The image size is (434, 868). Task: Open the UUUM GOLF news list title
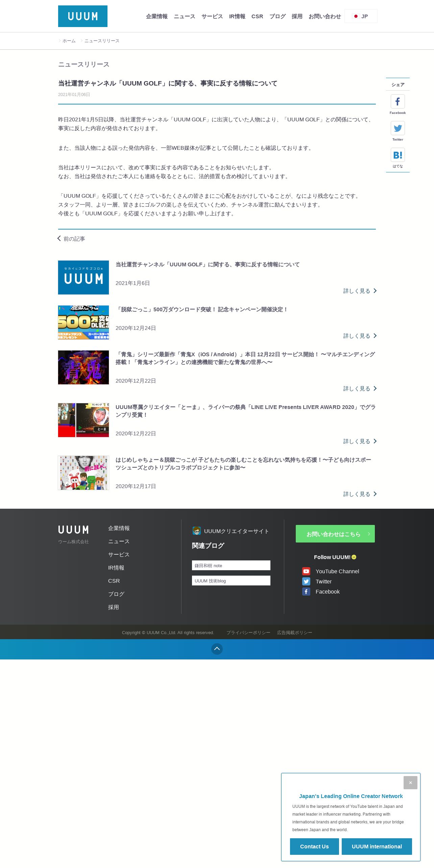click(x=208, y=264)
